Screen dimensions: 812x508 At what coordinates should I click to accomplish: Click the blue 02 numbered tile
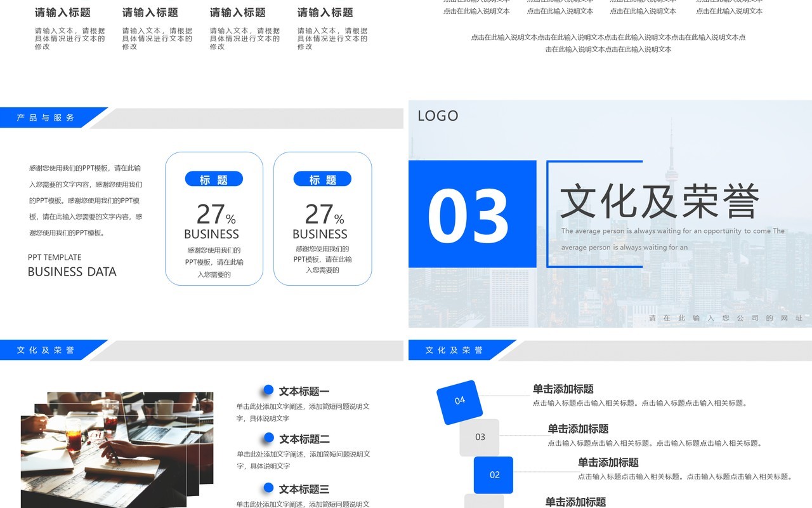(x=494, y=475)
